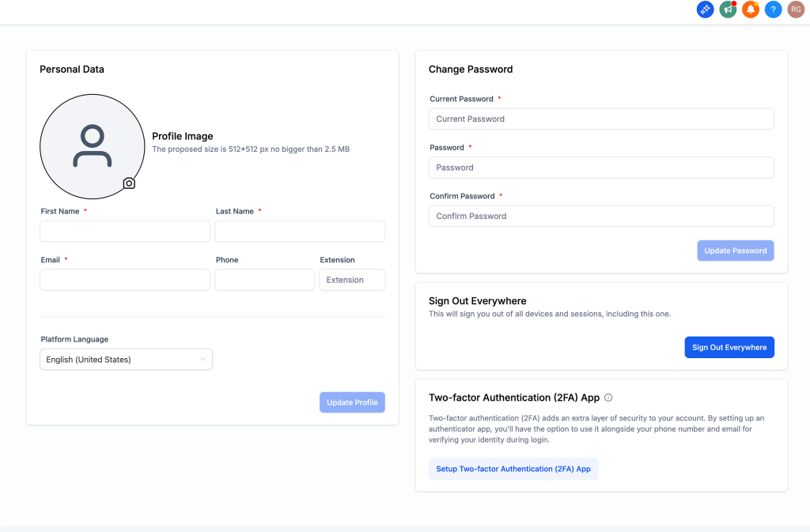Focus the First Name input field
The width and height of the screenshot is (810, 532).
pyautogui.click(x=125, y=231)
